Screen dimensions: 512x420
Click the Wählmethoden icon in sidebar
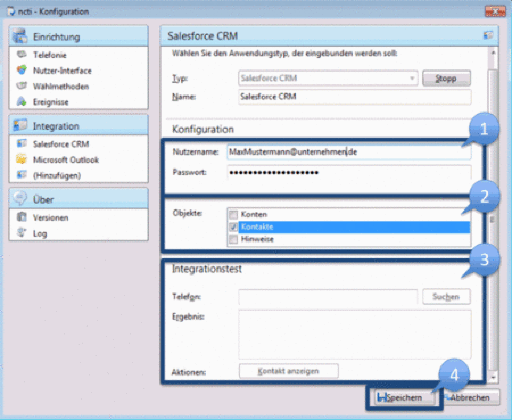point(22,86)
